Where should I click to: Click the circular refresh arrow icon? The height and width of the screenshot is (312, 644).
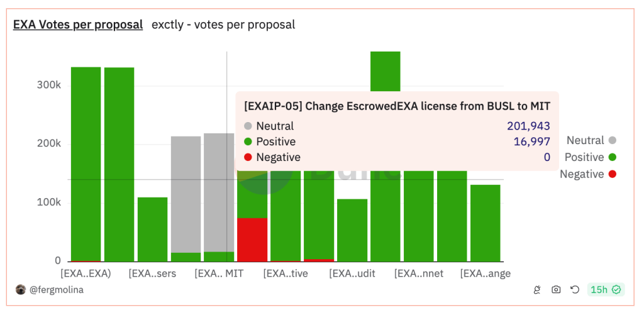[x=574, y=290]
